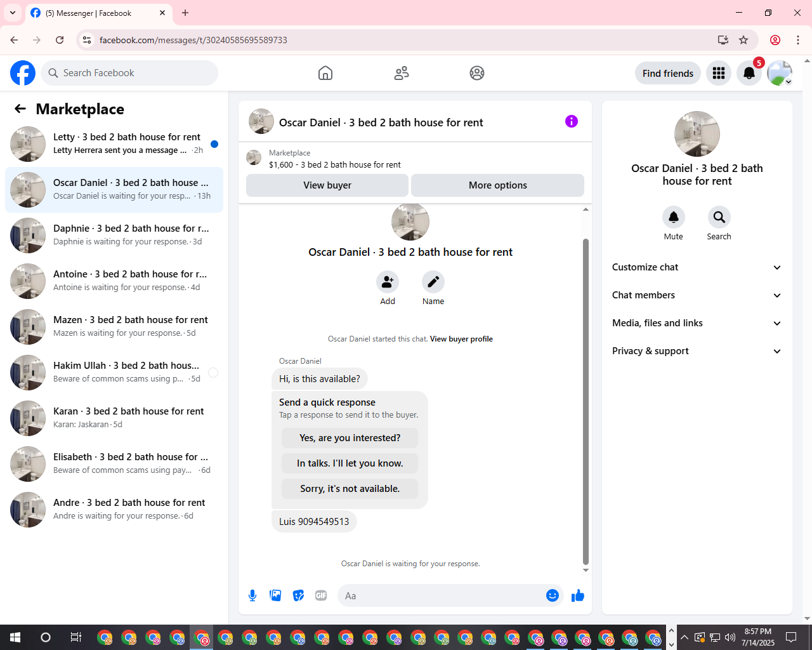Open the Facebook menu grid icon
The width and height of the screenshot is (812, 650).
click(x=719, y=73)
